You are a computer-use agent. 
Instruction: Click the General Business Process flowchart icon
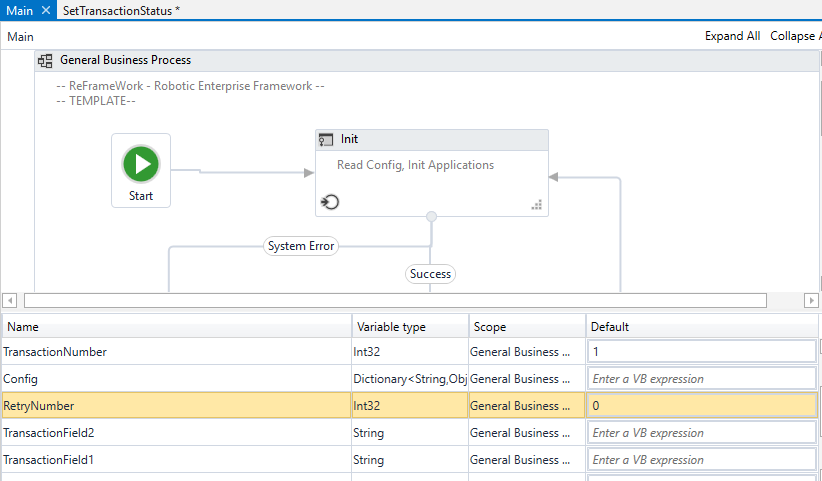pos(45,61)
